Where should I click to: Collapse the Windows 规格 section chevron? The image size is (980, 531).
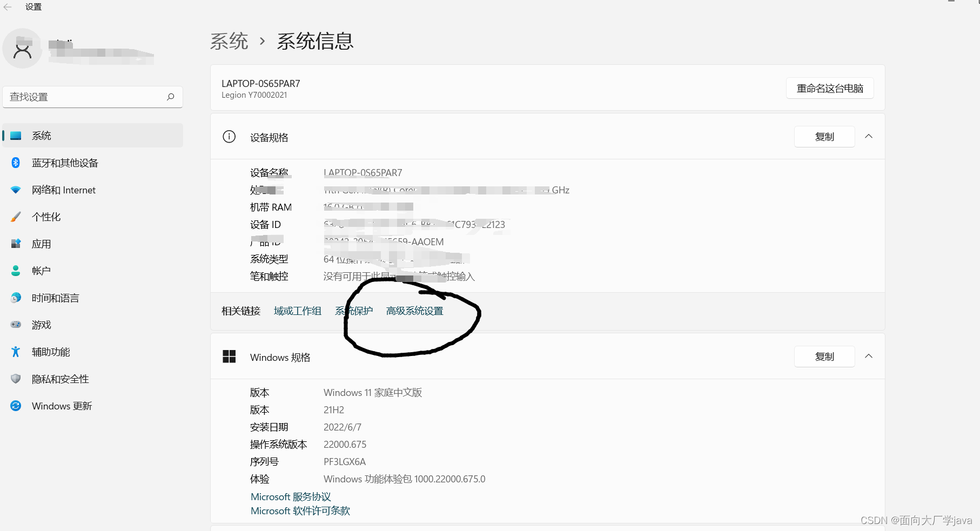869,356
